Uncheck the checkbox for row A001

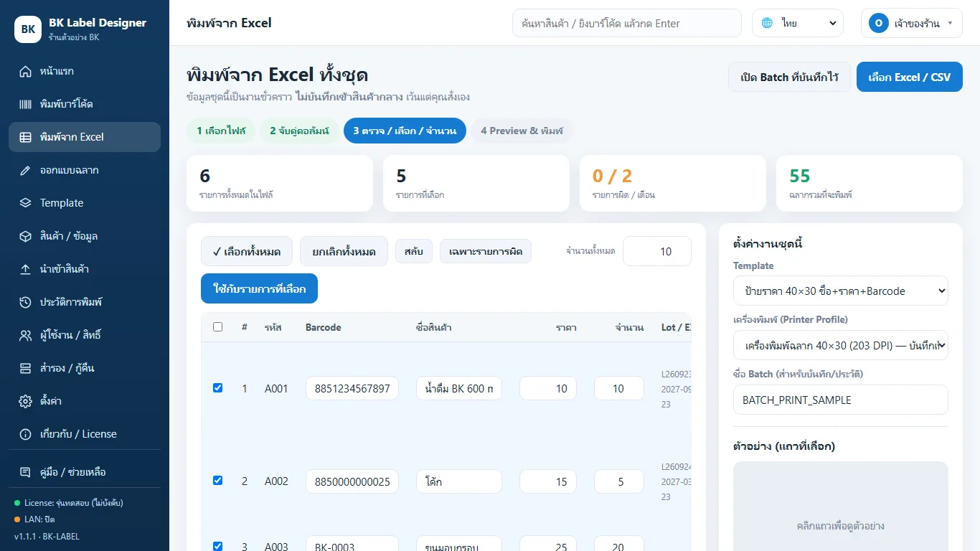pyautogui.click(x=218, y=388)
